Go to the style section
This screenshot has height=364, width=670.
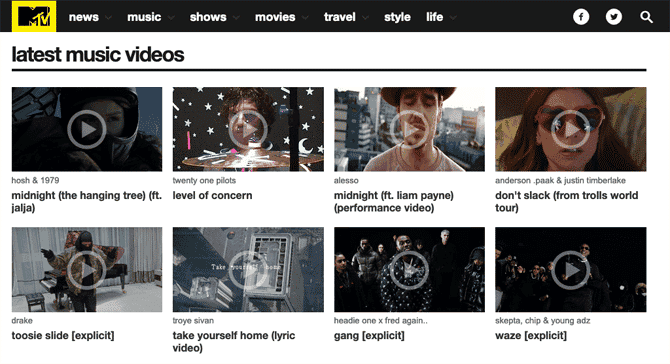pyautogui.click(x=397, y=17)
